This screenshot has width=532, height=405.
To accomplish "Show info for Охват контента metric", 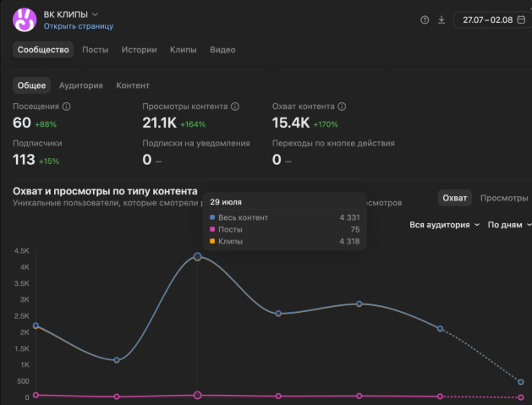I will (x=342, y=107).
